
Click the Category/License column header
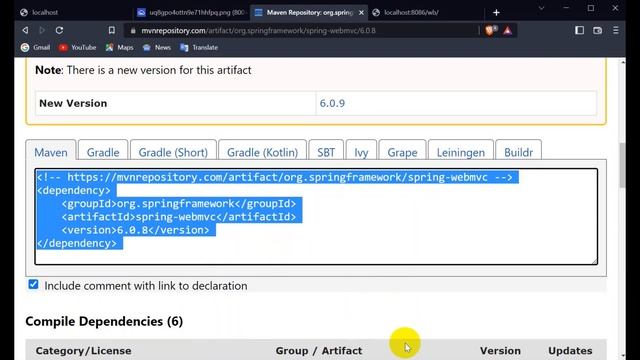coord(83,351)
